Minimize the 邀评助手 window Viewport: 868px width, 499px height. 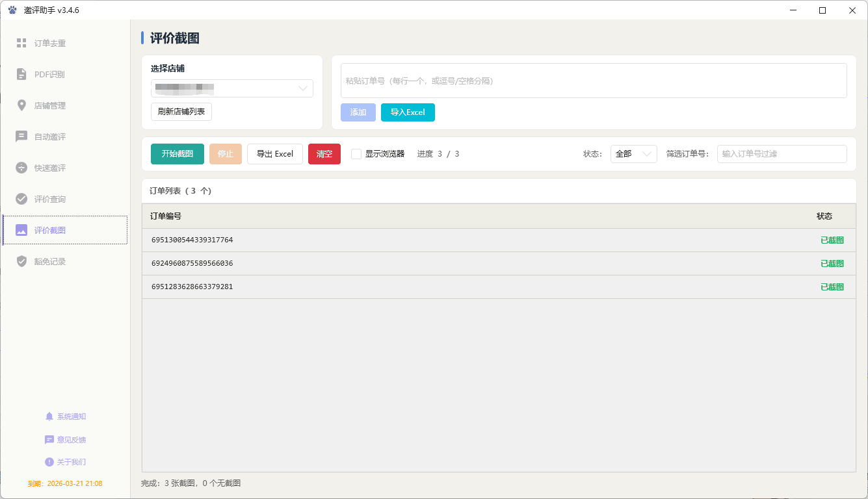click(793, 10)
